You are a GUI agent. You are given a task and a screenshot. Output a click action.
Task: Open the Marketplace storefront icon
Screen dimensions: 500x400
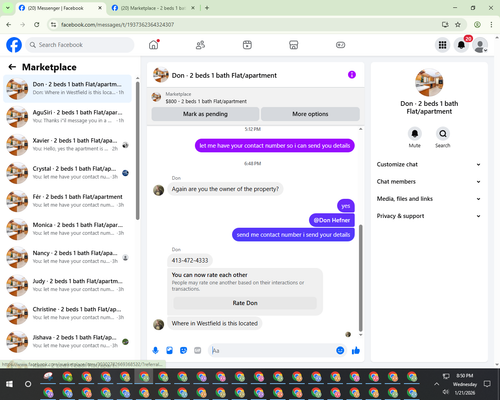294,45
